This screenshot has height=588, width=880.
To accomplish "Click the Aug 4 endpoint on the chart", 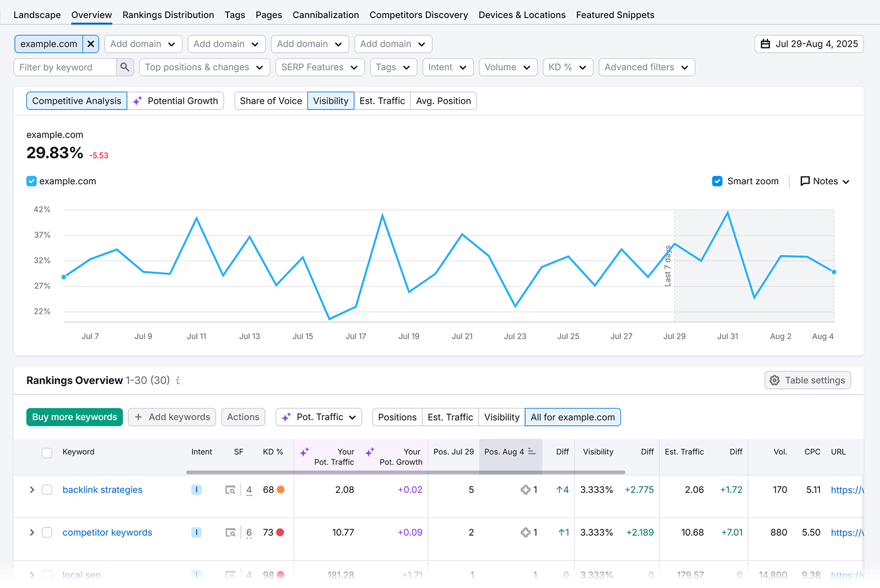I will pyautogui.click(x=834, y=272).
